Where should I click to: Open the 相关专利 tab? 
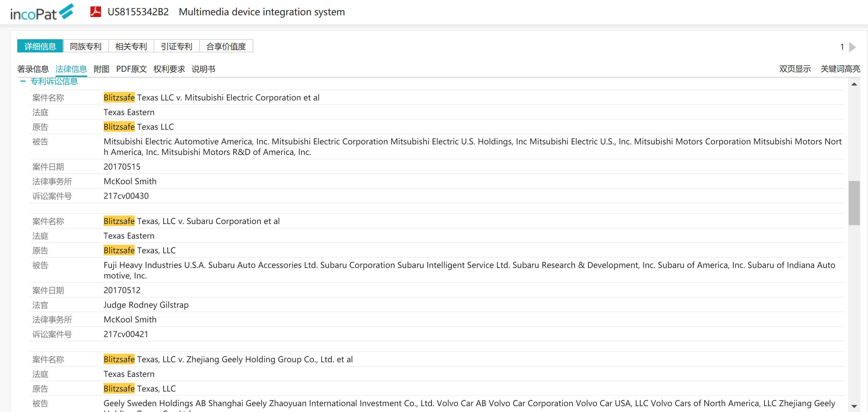coord(131,46)
